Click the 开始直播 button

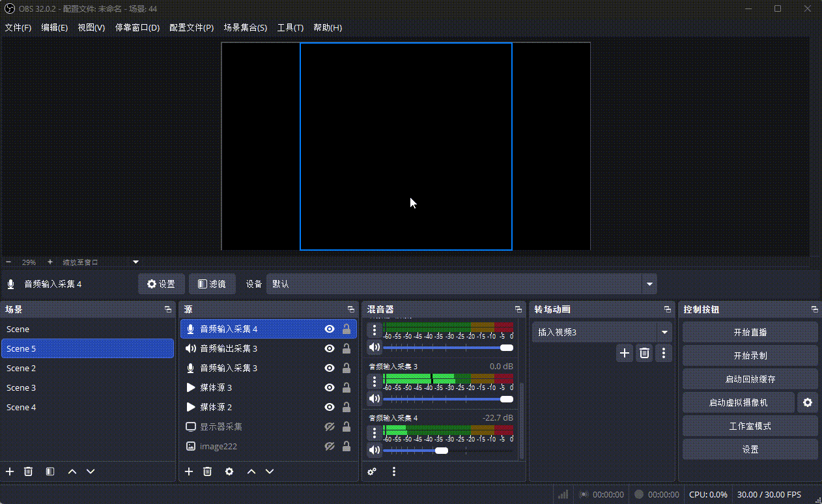[x=750, y=331]
